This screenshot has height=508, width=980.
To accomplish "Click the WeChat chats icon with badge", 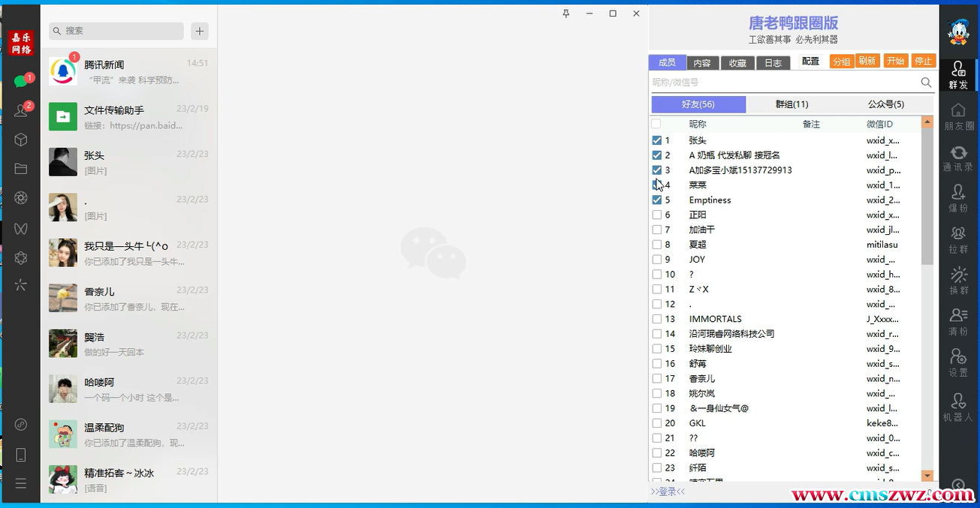I will click(20, 82).
